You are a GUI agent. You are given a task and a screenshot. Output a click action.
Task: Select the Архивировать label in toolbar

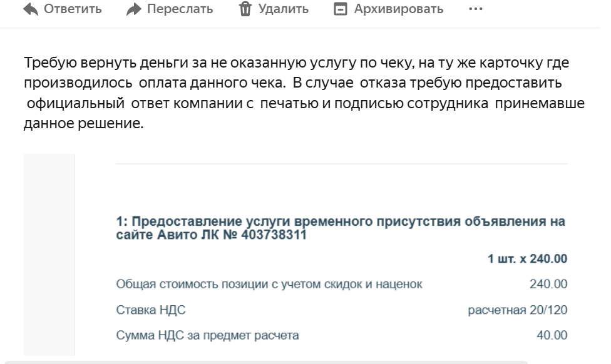click(398, 9)
